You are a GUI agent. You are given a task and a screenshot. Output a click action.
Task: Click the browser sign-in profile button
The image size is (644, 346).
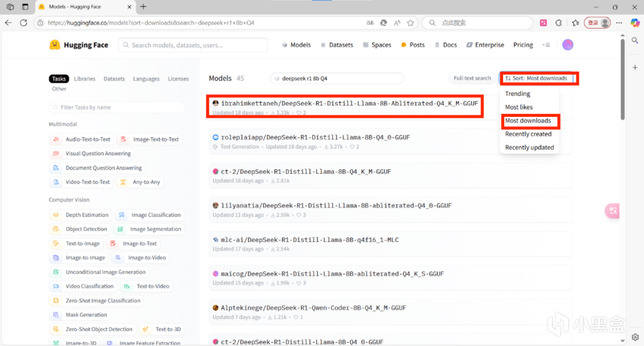pyautogui.click(x=598, y=23)
